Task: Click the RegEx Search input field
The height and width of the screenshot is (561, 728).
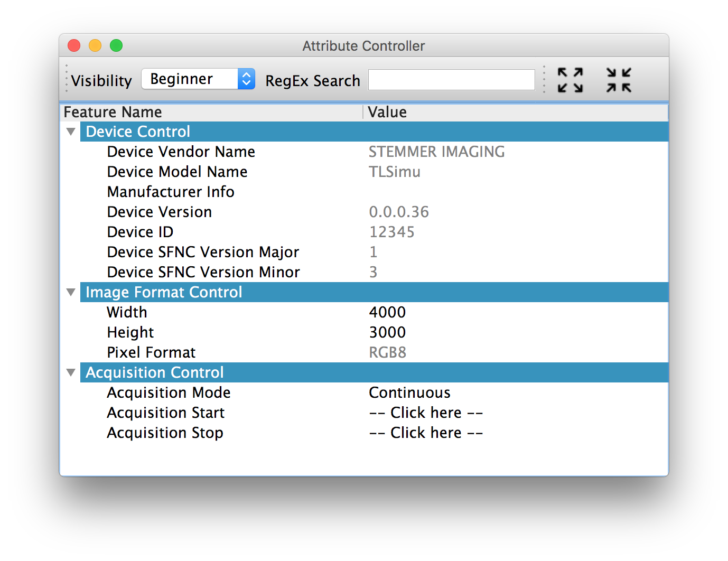Action: pyautogui.click(x=452, y=80)
